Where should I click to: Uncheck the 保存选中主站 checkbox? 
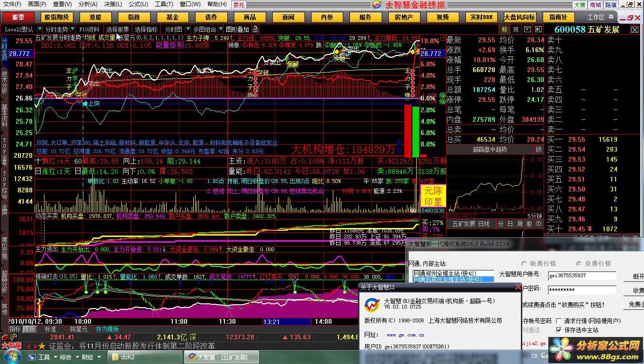point(559,330)
